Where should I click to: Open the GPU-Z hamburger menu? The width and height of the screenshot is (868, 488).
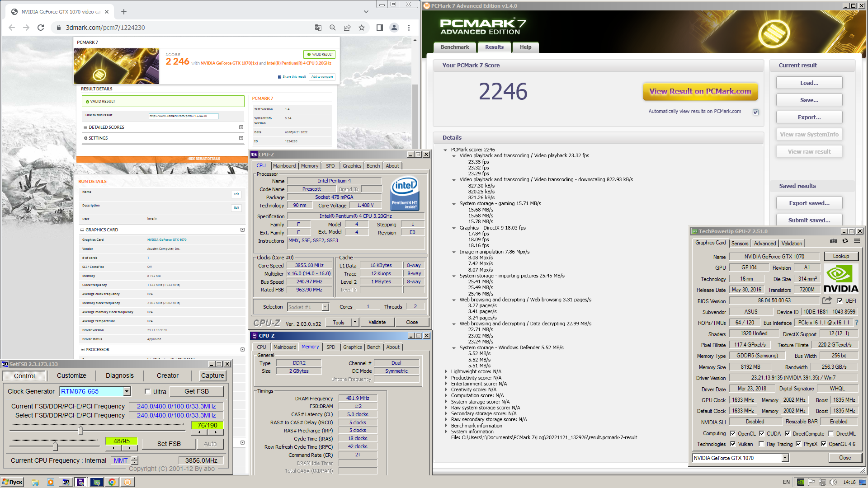coord(857,241)
